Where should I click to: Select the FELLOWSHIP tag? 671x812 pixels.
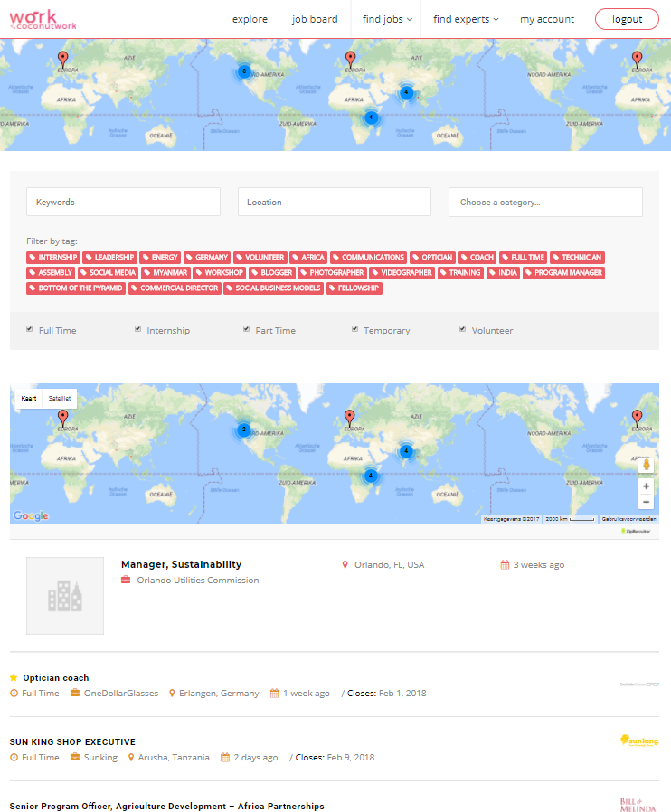354,288
